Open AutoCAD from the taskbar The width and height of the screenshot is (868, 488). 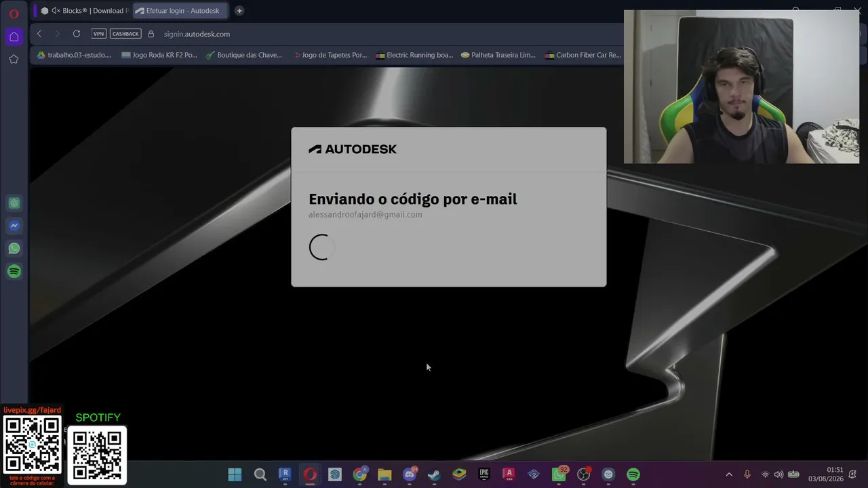[x=509, y=474]
